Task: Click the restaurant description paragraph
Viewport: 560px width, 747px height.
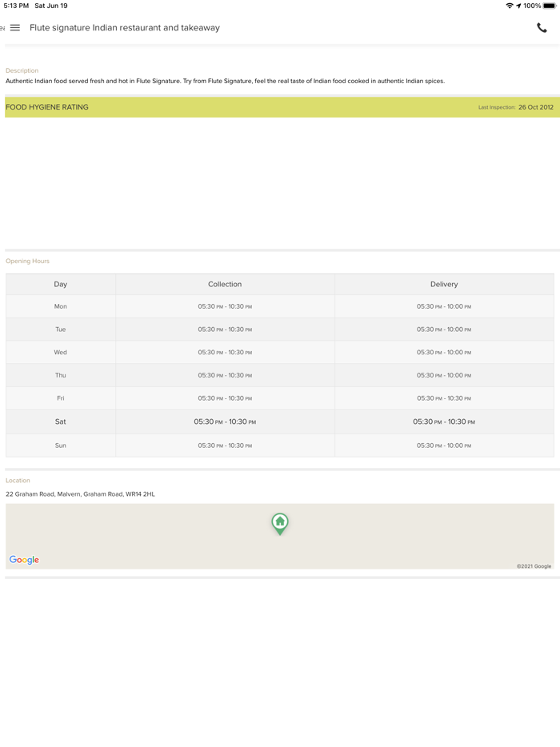Action: (225, 81)
